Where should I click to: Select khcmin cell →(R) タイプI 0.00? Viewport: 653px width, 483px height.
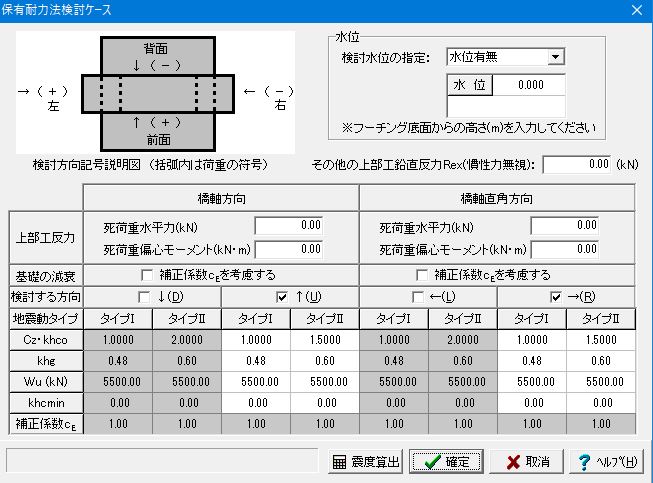(532, 403)
